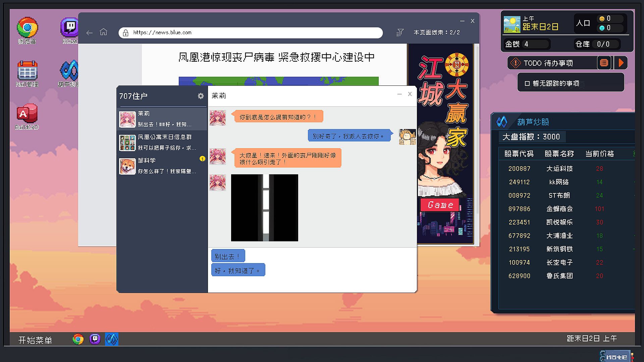
Task: Expand the TODO panel orange arrow
Action: coord(621,63)
